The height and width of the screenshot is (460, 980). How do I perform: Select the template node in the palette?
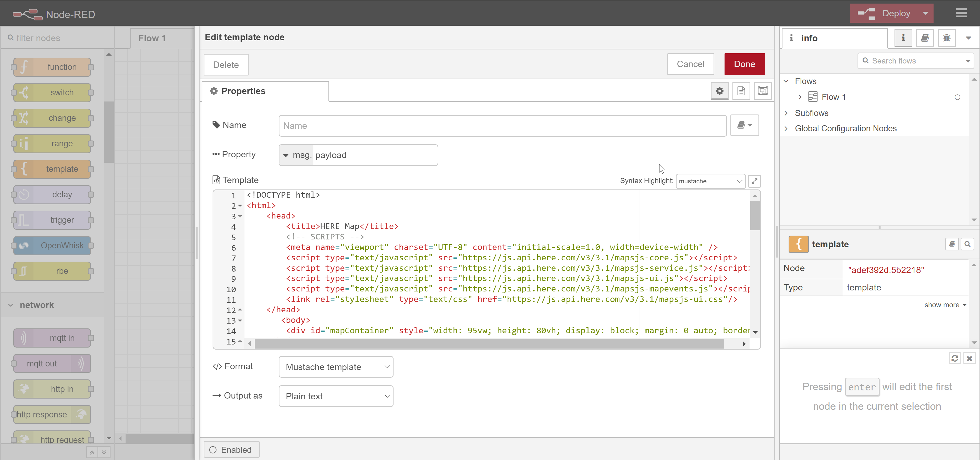click(x=53, y=169)
